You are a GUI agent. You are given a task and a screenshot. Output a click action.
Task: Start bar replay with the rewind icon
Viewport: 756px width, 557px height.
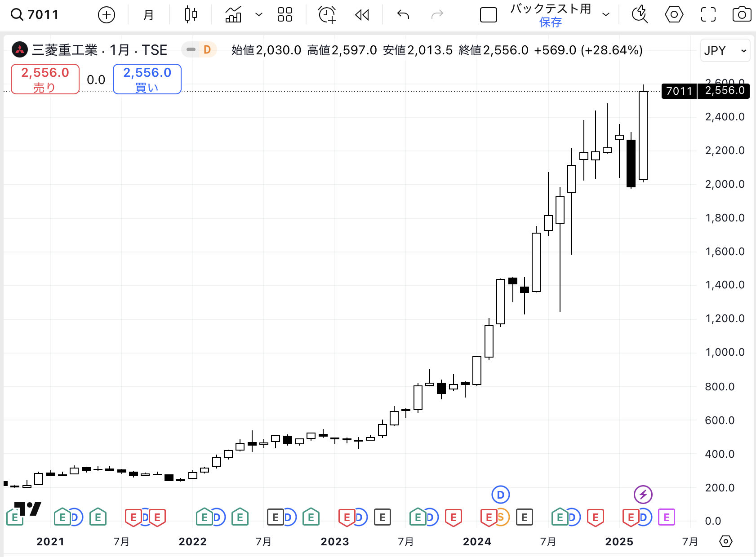tap(362, 15)
